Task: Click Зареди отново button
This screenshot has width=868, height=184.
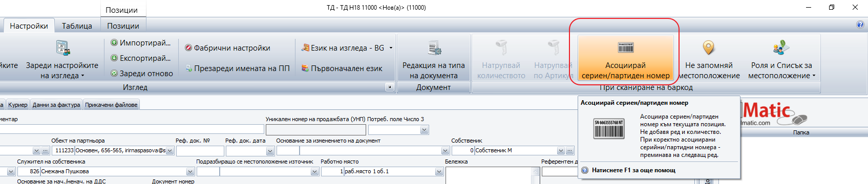Action: pyautogui.click(x=142, y=74)
